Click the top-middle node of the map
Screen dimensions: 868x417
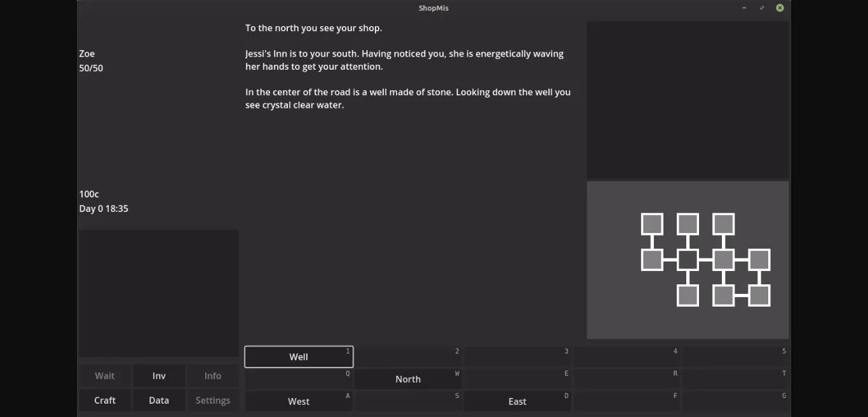coord(688,223)
